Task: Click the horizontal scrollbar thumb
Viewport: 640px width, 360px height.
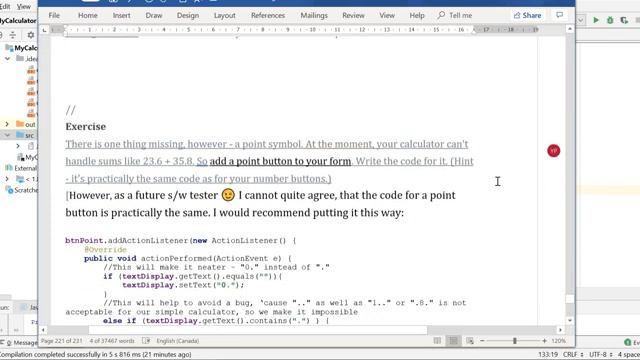Action: click(258, 330)
